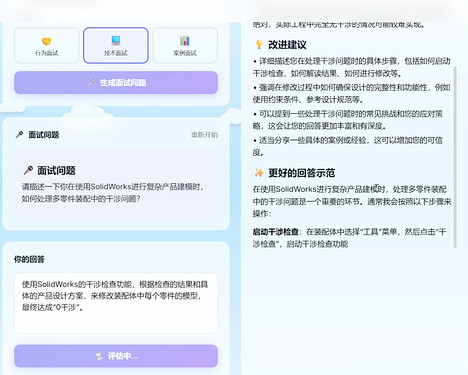The width and height of the screenshot is (468, 375).
Task: Click the 重新开始 link
Action: (204, 135)
